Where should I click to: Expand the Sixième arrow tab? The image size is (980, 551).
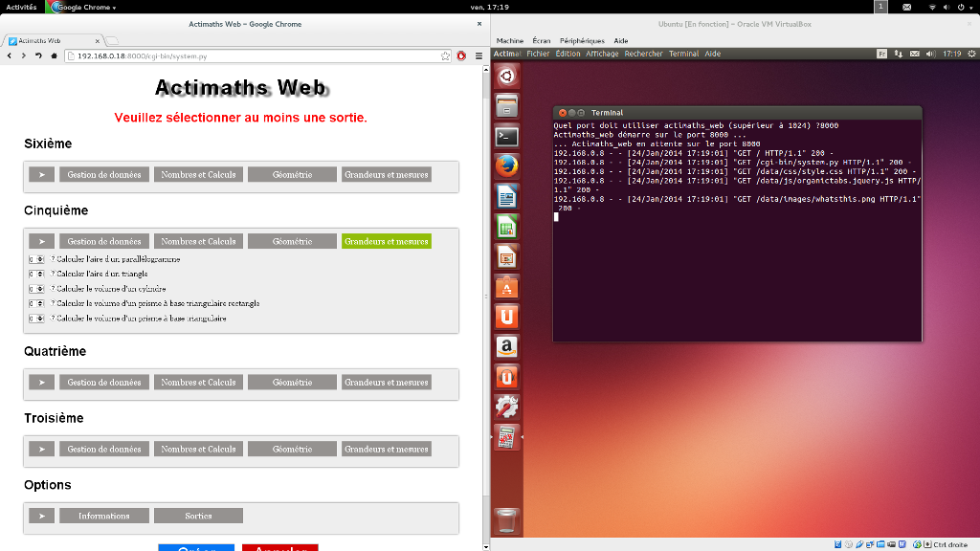point(41,175)
